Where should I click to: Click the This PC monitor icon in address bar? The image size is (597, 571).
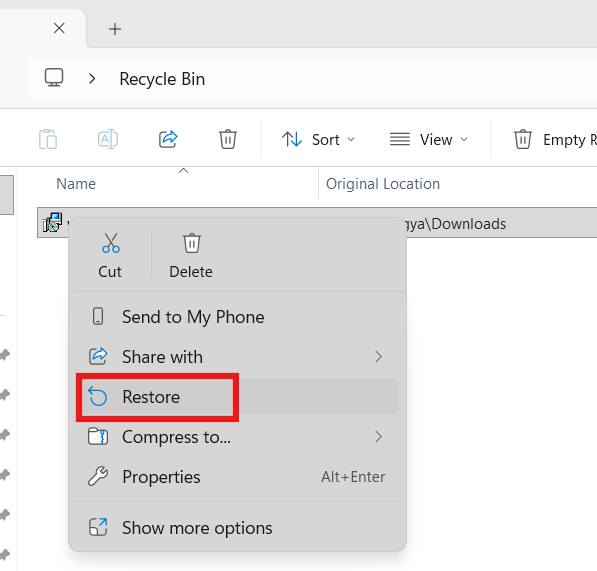click(x=54, y=78)
